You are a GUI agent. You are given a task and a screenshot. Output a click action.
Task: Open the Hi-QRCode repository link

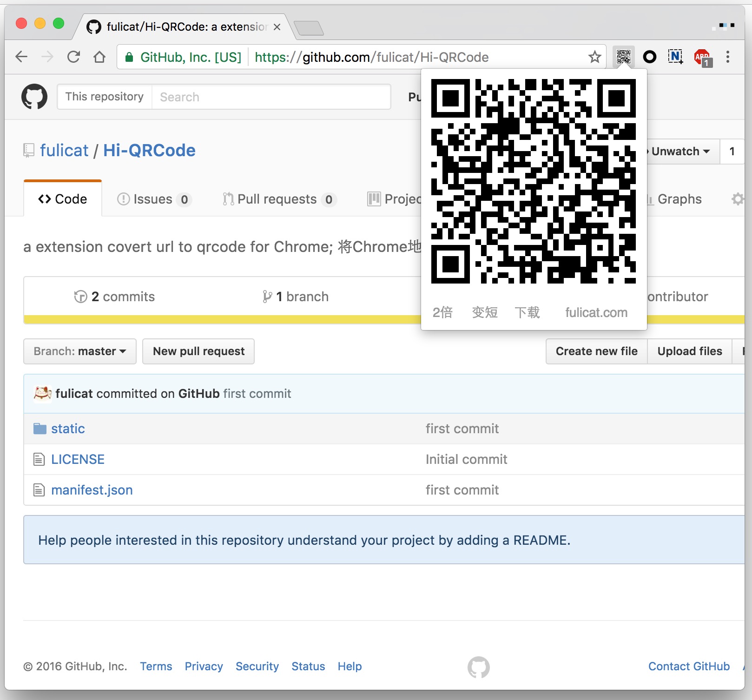coord(149,150)
